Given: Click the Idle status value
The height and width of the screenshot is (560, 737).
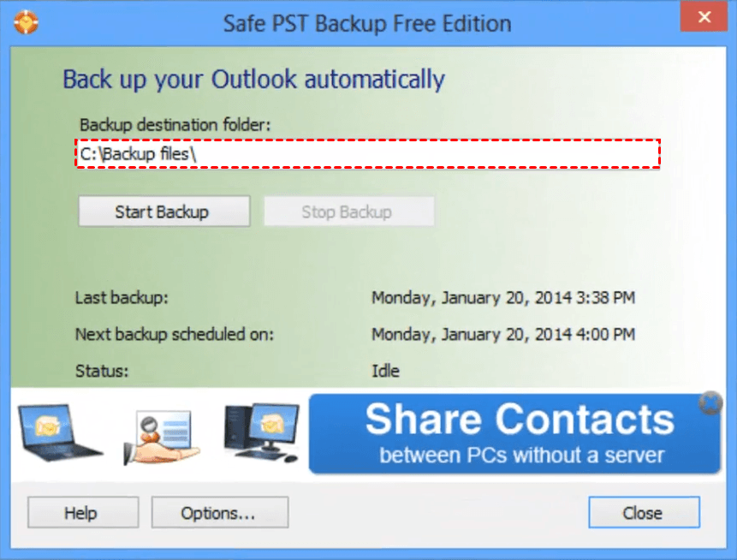Looking at the screenshot, I should coord(385,371).
